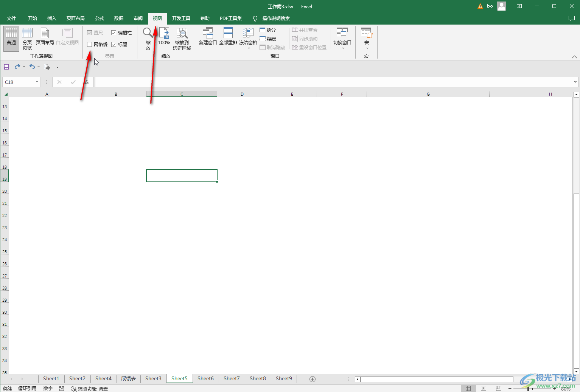Click the status bar Normal view icon
Viewport: 580px width, 392px height.
(468, 389)
